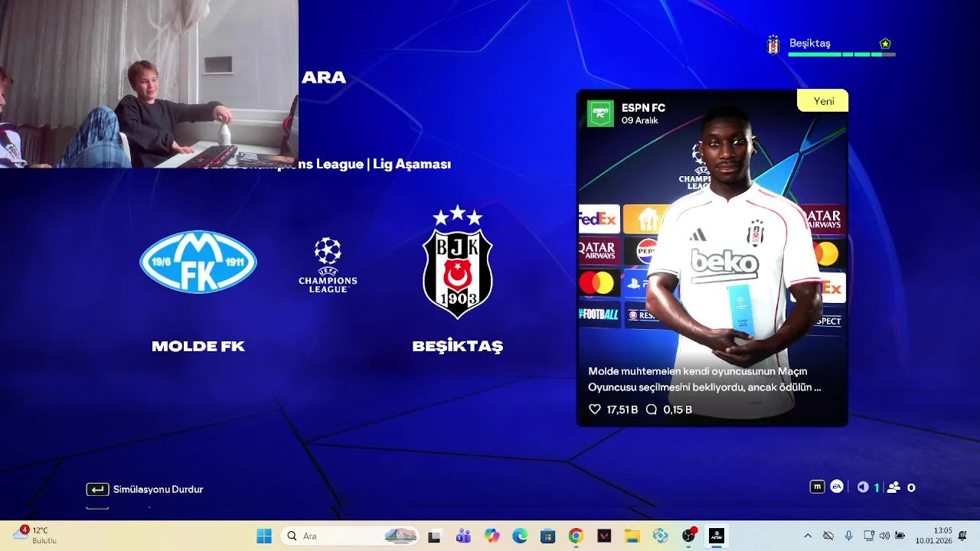The height and width of the screenshot is (551, 980).
Task: Open the friends online icon
Action: click(x=893, y=487)
